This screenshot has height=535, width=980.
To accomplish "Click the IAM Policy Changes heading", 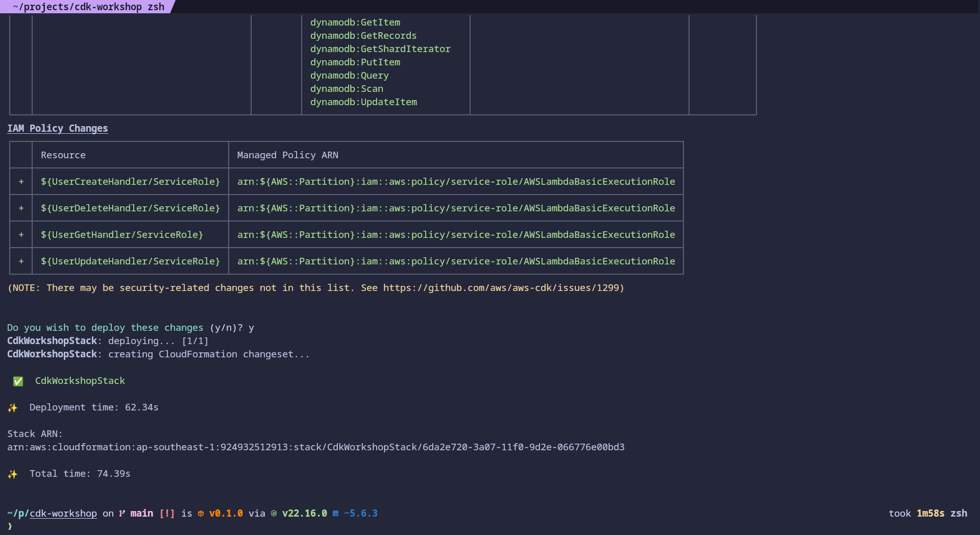I will tap(58, 129).
